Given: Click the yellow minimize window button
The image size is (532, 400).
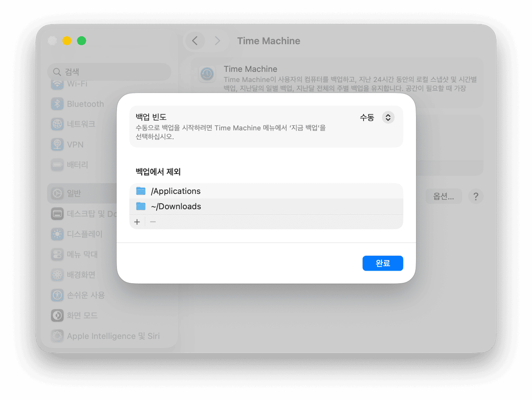Looking at the screenshot, I should (67, 41).
